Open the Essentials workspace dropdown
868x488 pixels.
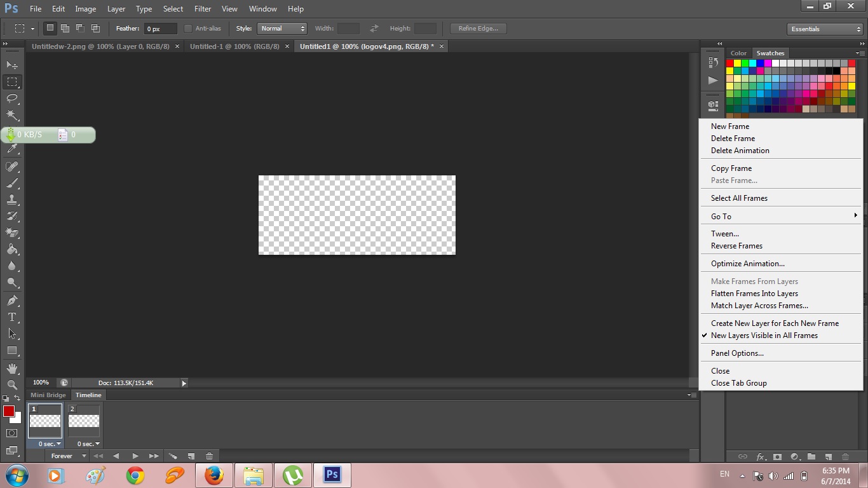[x=825, y=29]
